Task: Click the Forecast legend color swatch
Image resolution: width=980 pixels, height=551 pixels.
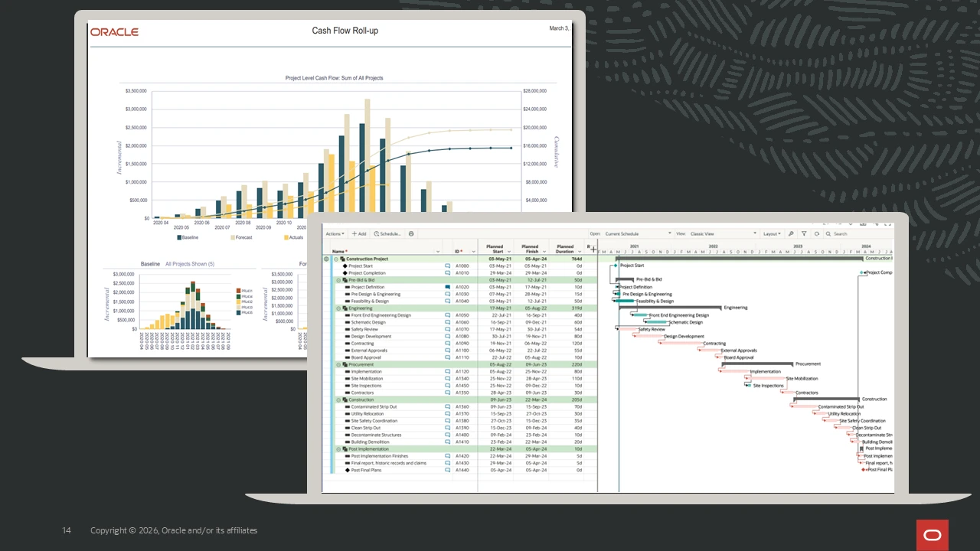Action: coord(232,237)
